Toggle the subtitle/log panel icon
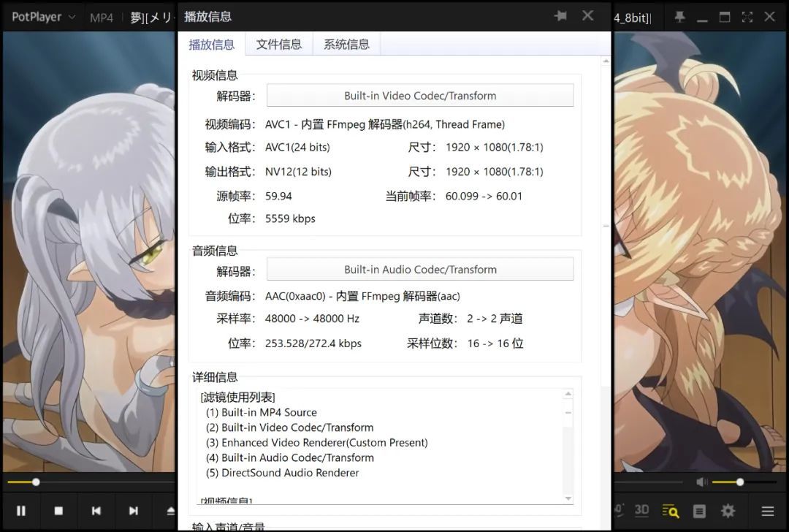 tap(698, 512)
